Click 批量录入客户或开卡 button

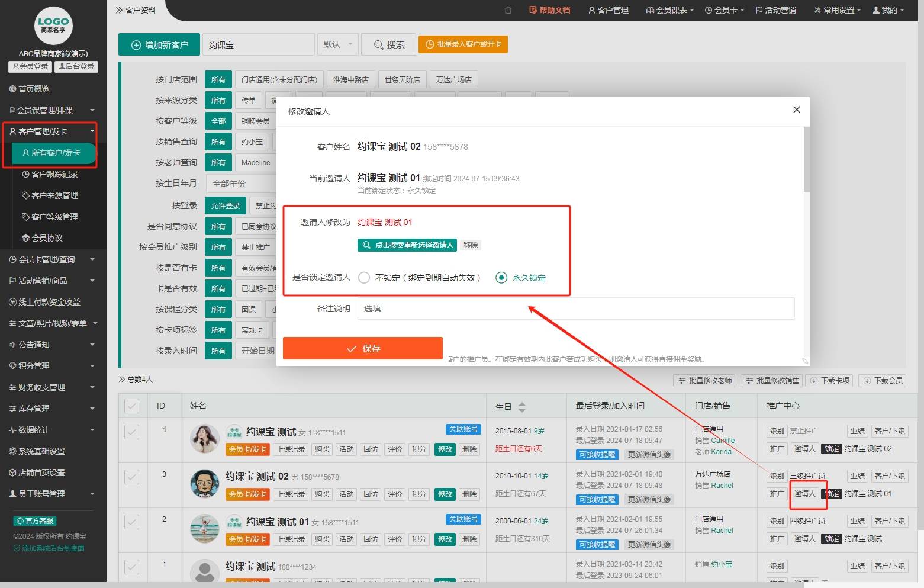click(x=463, y=44)
